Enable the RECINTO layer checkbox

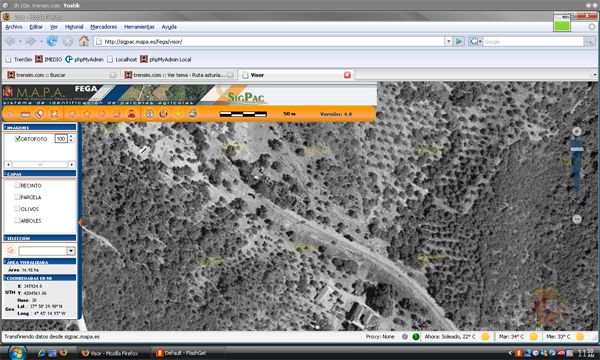point(17,185)
